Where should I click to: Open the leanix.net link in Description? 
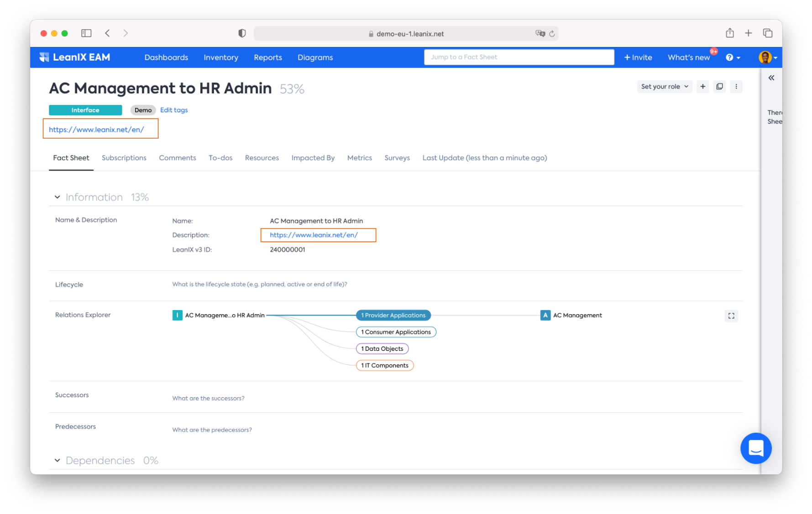coord(314,235)
